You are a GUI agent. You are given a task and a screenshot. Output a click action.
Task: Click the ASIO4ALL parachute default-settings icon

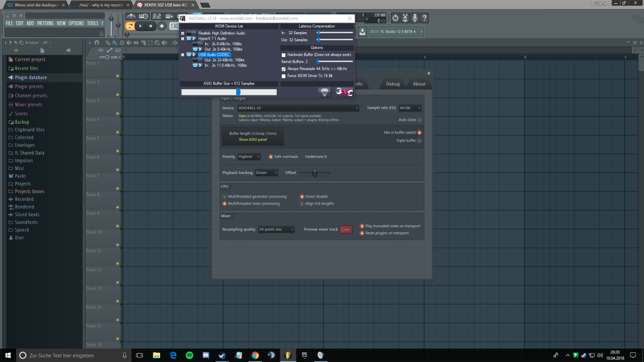coord(325,92)
